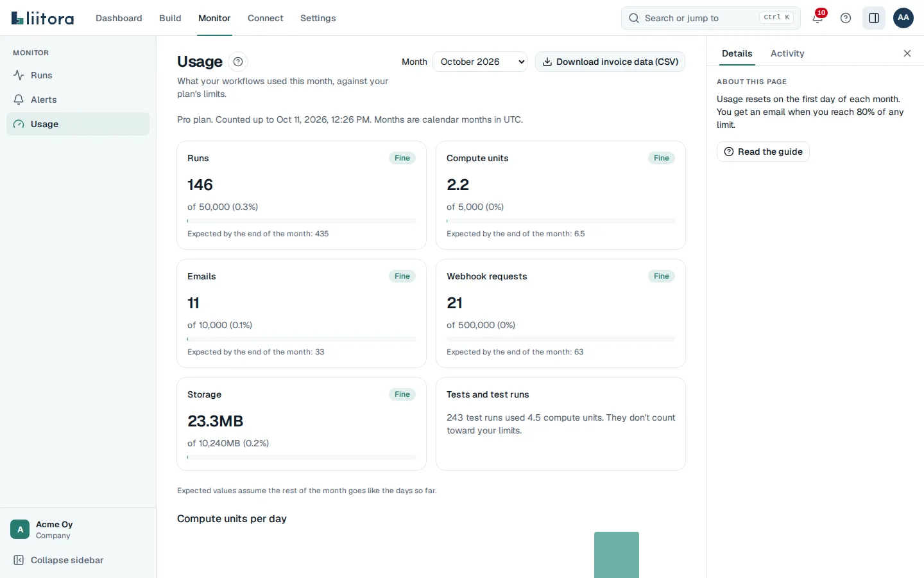Switch to the Activity tab
This screenshot has width=924, height=578.
pos(787,53)
